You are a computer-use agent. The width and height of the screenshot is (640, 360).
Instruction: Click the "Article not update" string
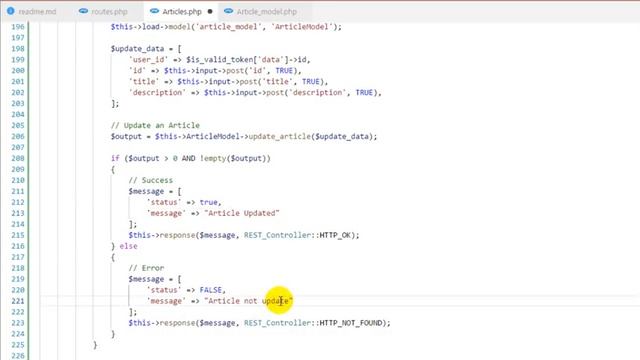249,301
